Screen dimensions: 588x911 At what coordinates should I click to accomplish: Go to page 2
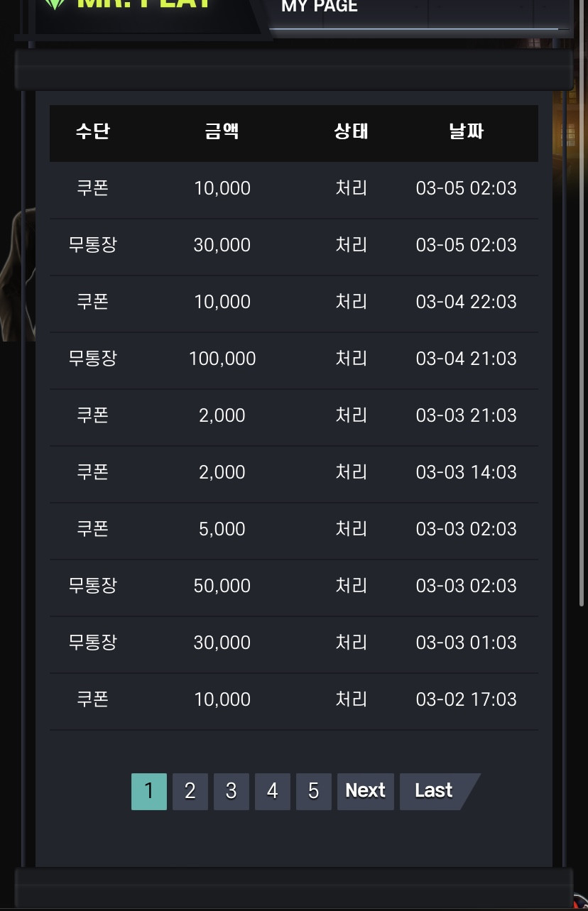coord(190,791)
